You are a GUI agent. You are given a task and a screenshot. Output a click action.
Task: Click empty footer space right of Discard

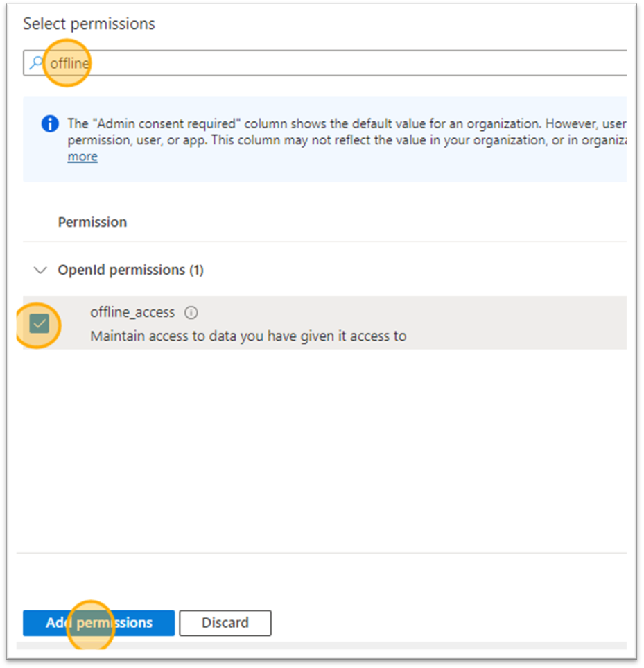451,623
